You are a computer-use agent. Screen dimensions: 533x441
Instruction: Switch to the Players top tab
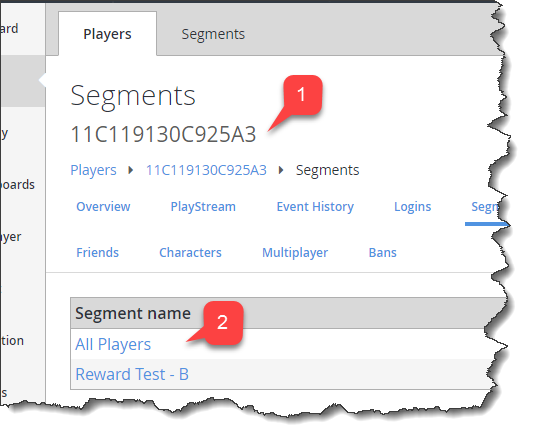tap(107, 34)
